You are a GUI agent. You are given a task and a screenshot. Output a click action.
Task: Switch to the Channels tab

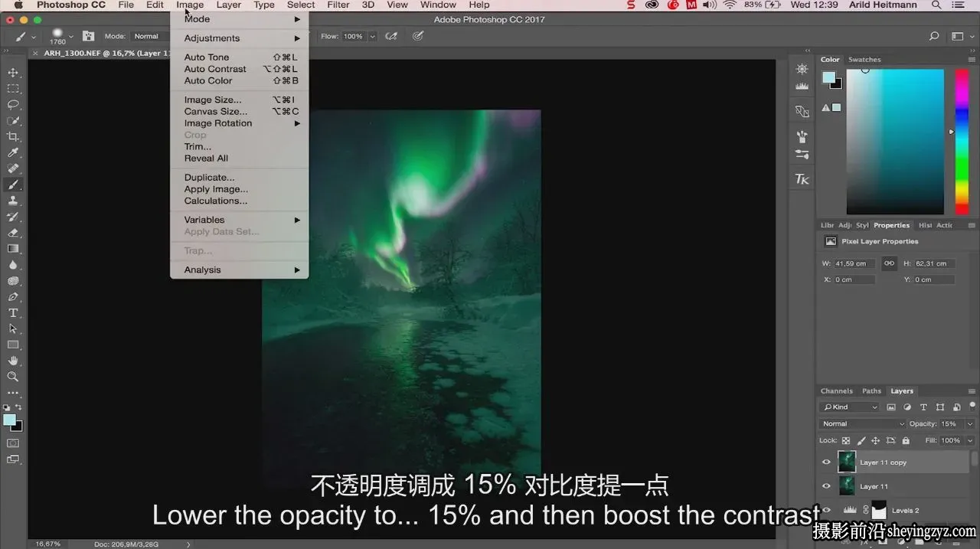(836, 391)
